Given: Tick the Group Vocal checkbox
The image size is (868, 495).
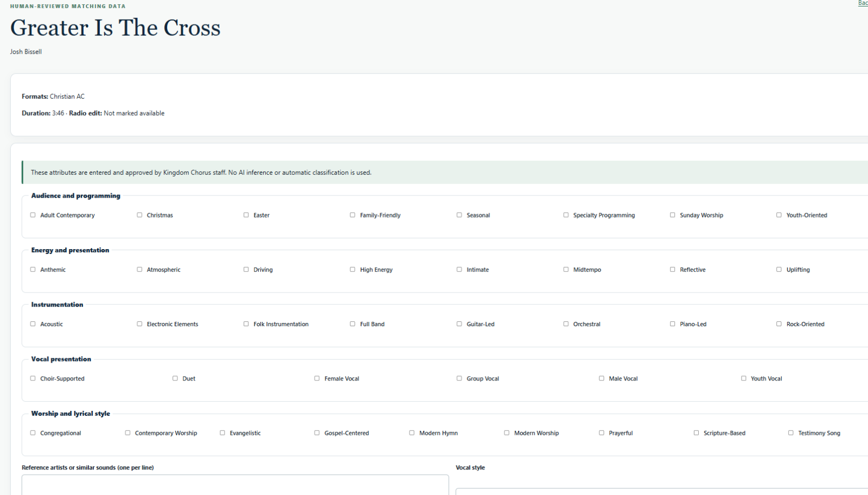Looking at the screenshot, I should tap(459, 378).
